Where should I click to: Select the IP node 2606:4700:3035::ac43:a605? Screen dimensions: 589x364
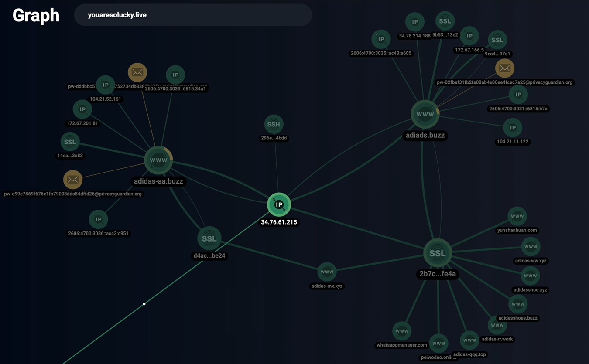[x=381, y=39]
